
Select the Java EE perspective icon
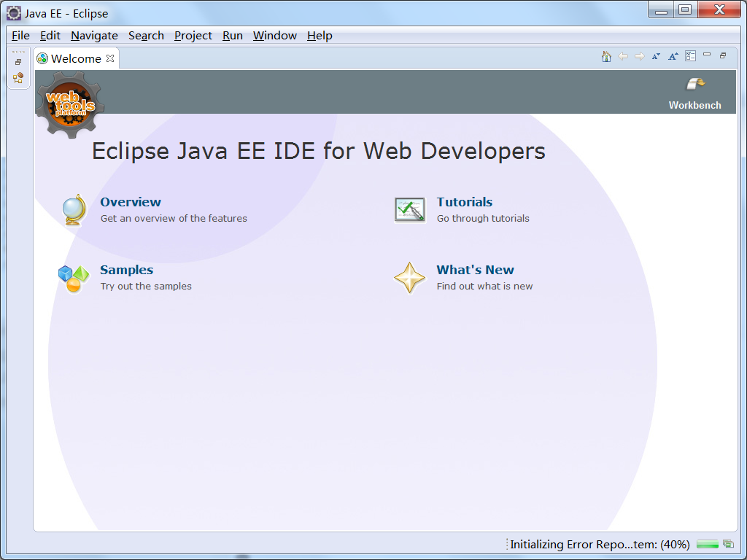click(18, 78)
